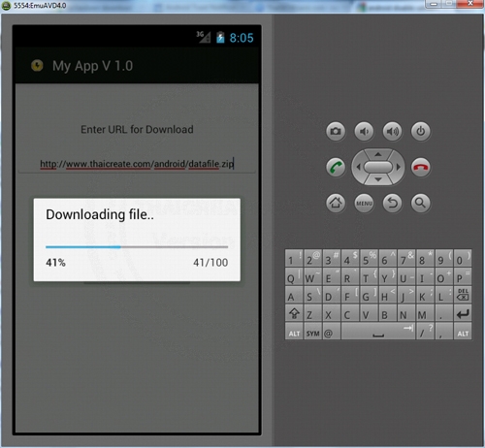Viewport: 485px width, 448px height.
Task: Click the D-pad up arrow
Action: coord(378,154)
